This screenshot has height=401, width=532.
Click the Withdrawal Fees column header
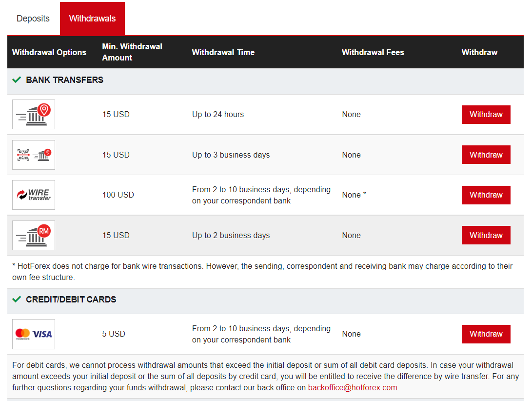click(373, 53)
